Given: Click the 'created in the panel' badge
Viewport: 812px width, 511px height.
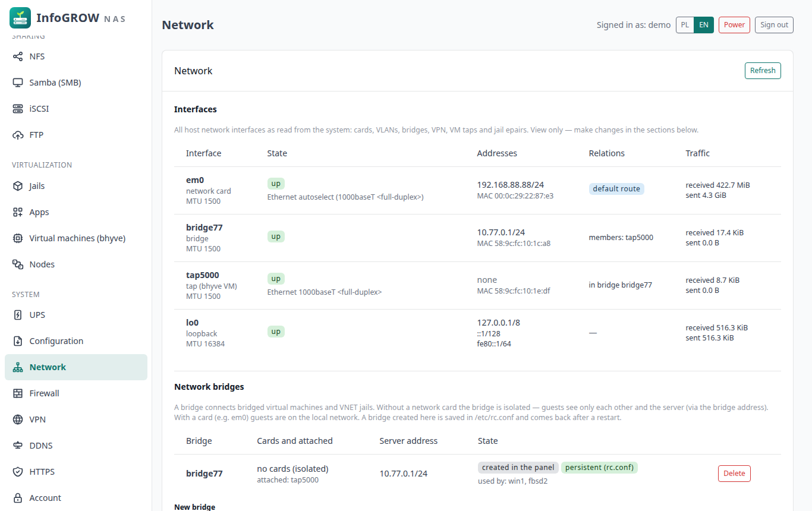Looking at the screenshot, I should coord(518,468).
